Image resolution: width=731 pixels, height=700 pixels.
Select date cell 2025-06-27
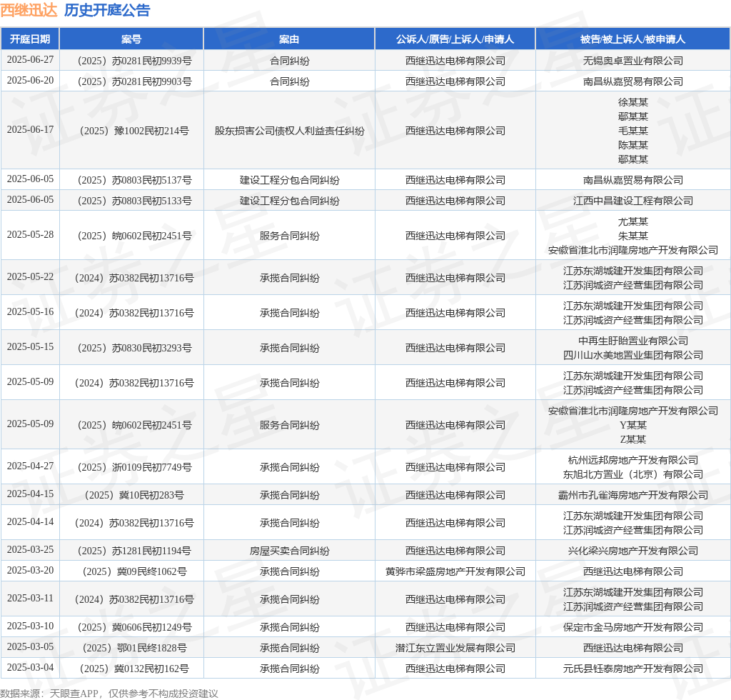(x=30, y=60)
